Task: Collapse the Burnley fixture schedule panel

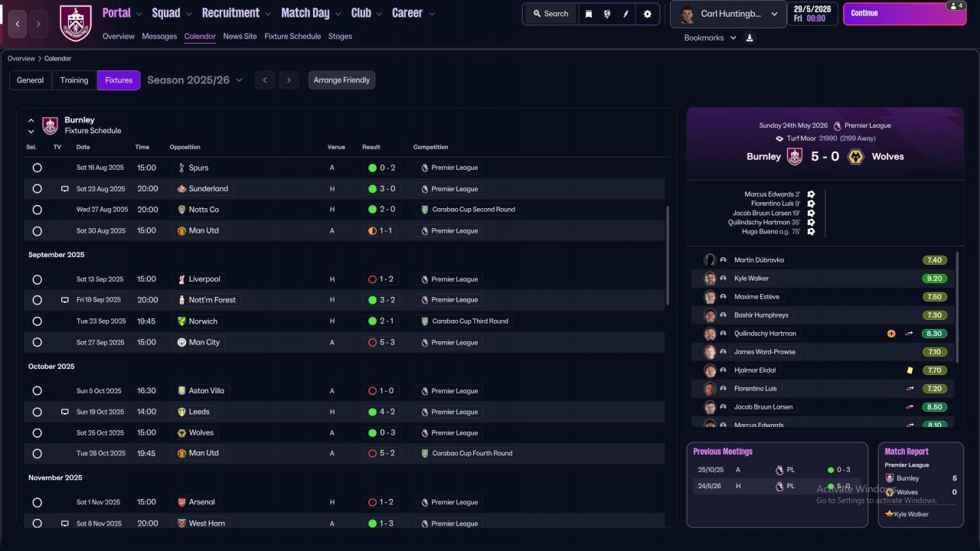Action: click(x=31, y=121)
